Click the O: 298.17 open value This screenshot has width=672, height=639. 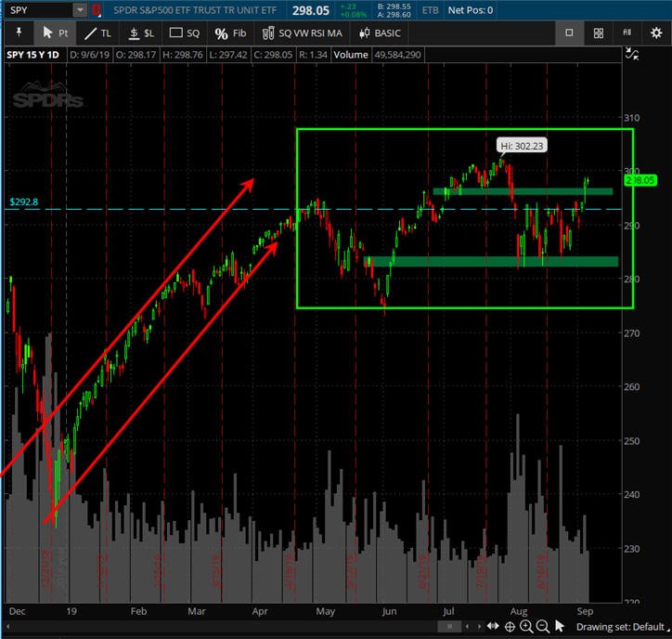(x=136, y=55)
